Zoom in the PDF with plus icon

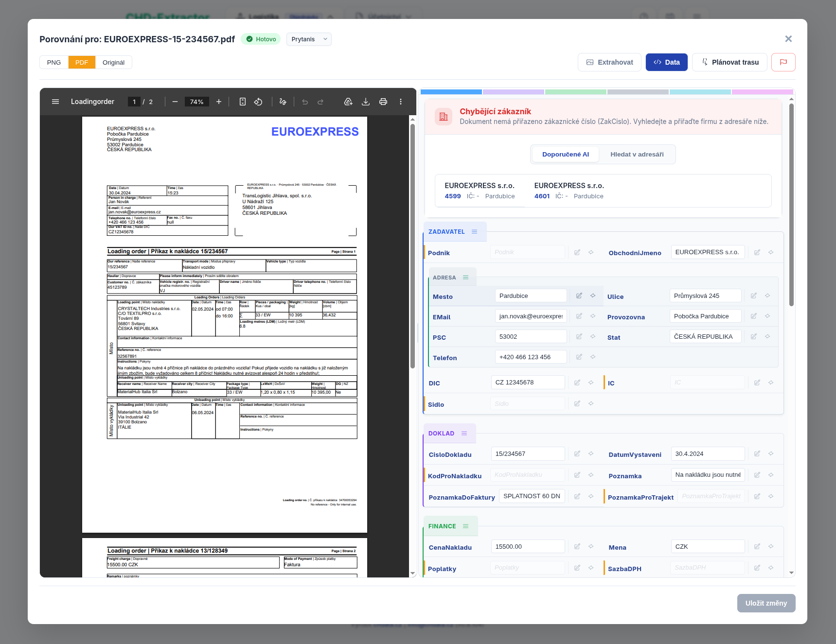[219, 102]
